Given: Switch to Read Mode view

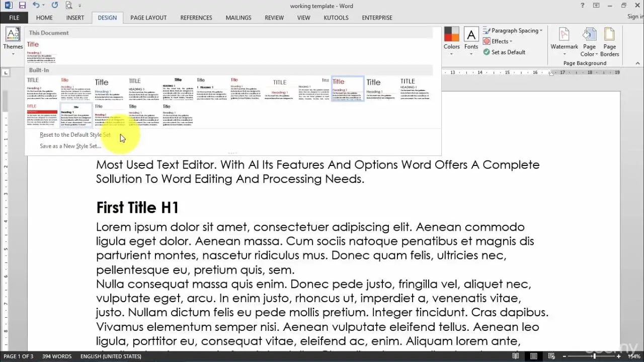Looking at the screenshot, I should [x=515, y=356].
